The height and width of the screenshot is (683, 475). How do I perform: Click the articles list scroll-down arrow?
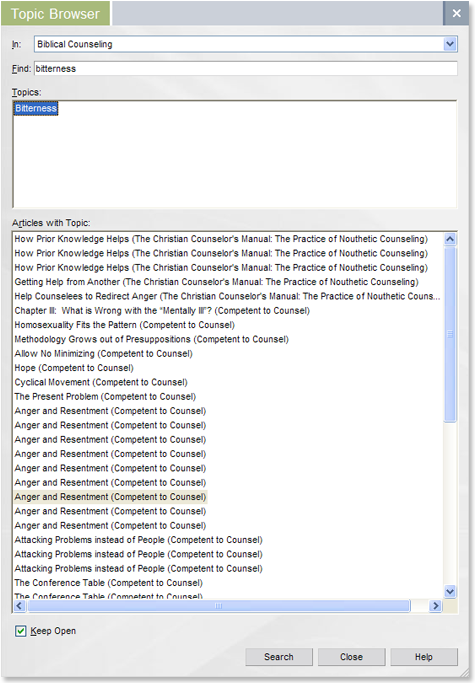click(450, 591)
